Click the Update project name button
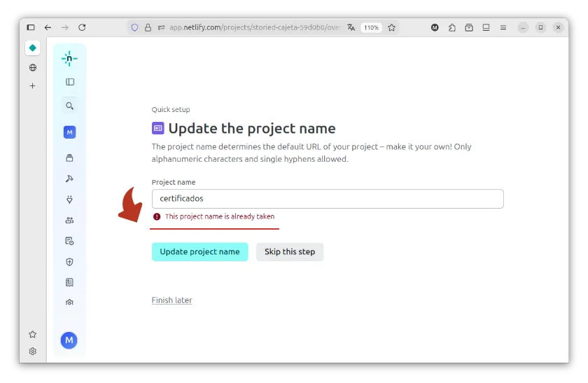Image resolution: width=588 pixels, height=383 pixels. pyautogui.click(x=199, y=252)
